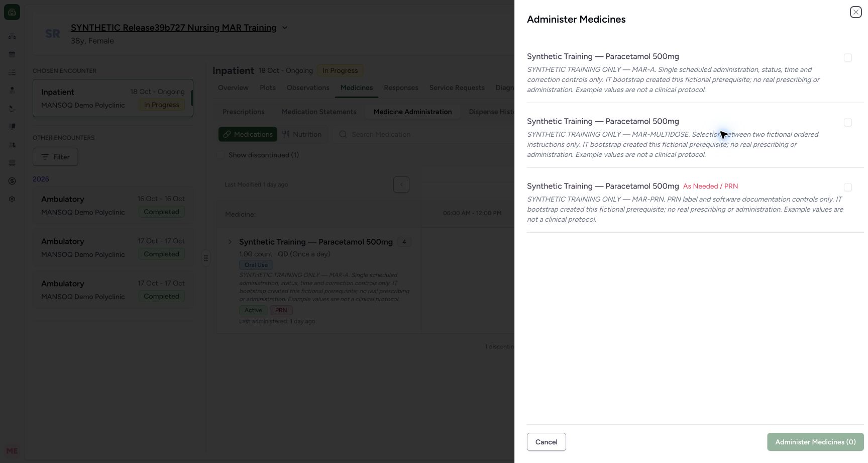Click the Cancel button

pos(546,442)
